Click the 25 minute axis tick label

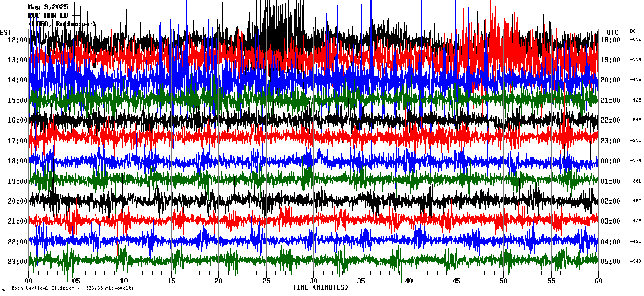coord(266,281)
